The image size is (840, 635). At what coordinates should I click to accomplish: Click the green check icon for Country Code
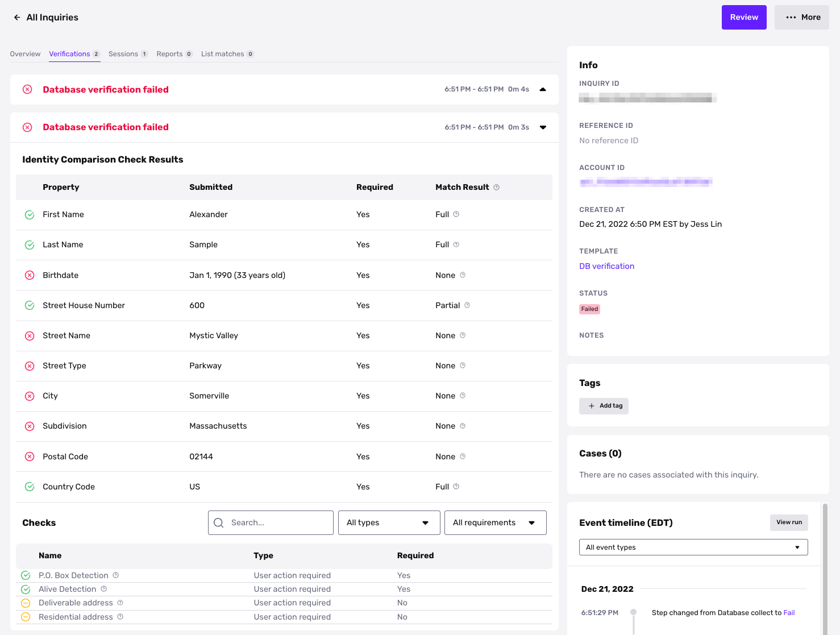point(30,487)
